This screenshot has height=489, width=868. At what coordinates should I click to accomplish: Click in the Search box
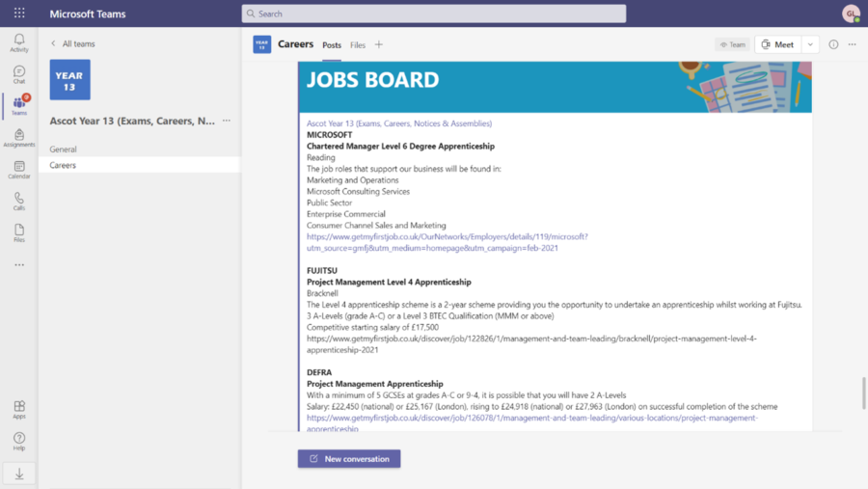click(434, 14)
